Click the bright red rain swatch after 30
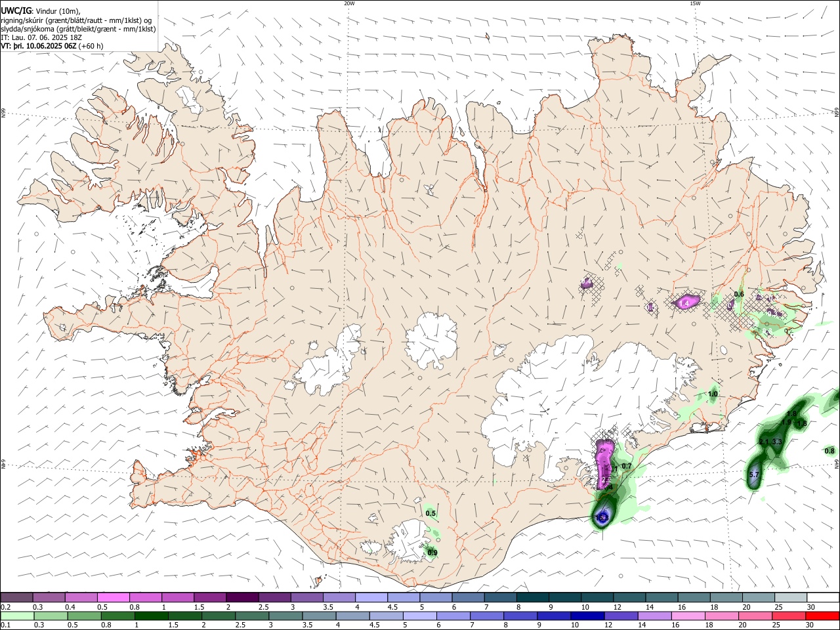This screenshot has height=630, width=840. (823, 616)
